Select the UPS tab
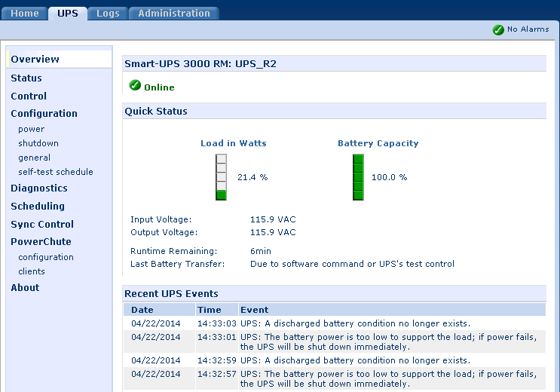560x392 pixels. pyautogui.click(x=68, y=14)
